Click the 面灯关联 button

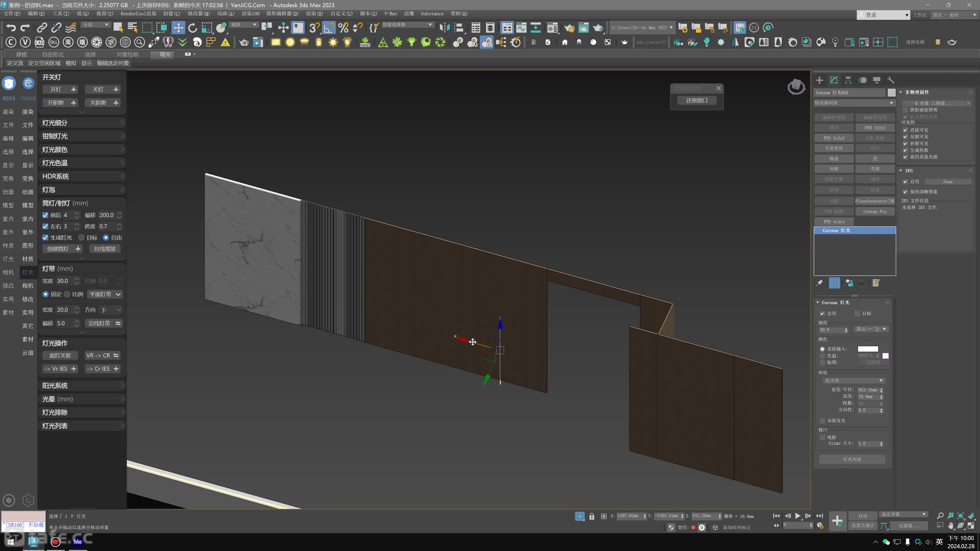coord(60,355)
